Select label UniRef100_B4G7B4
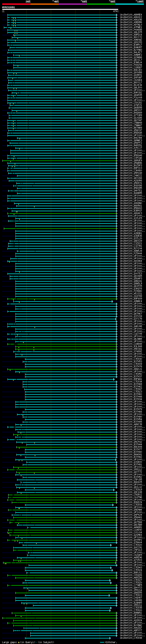This screenshot has width=146, height=644. pyautogui.click(x=131, y=138)
